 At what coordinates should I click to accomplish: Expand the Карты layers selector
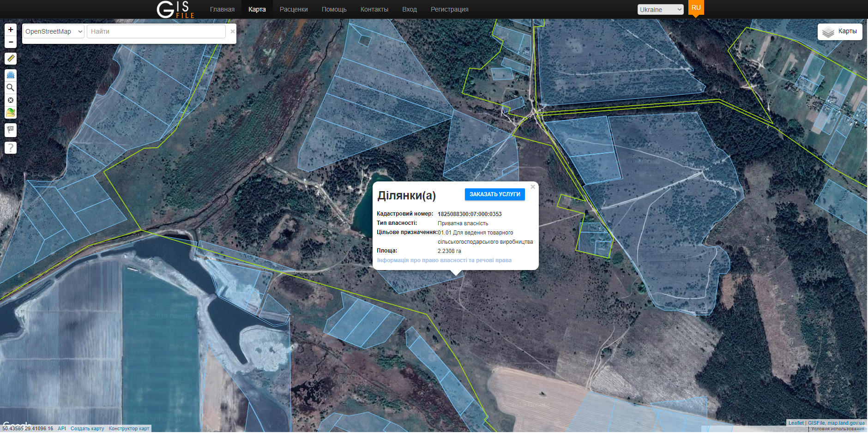tap(840, 31)
